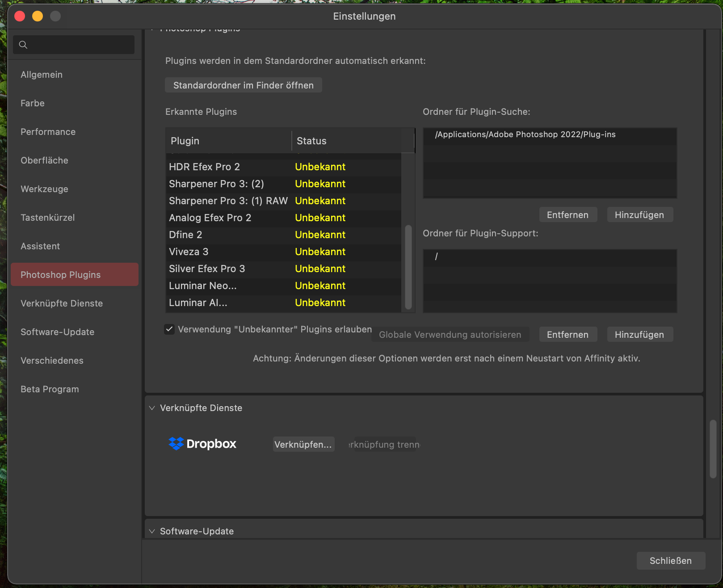Select Photoshop Plugins sidebar entry
The image size is (723, 588).
click(x=75, y=274)
